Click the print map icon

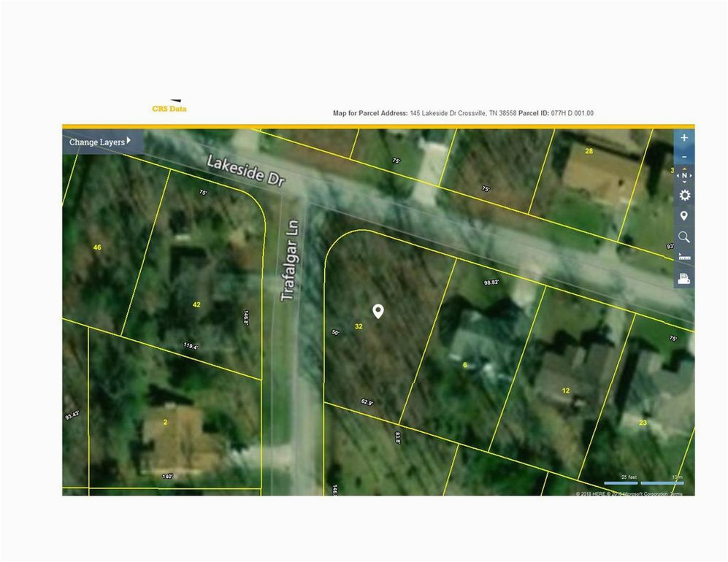click(684, 279)
